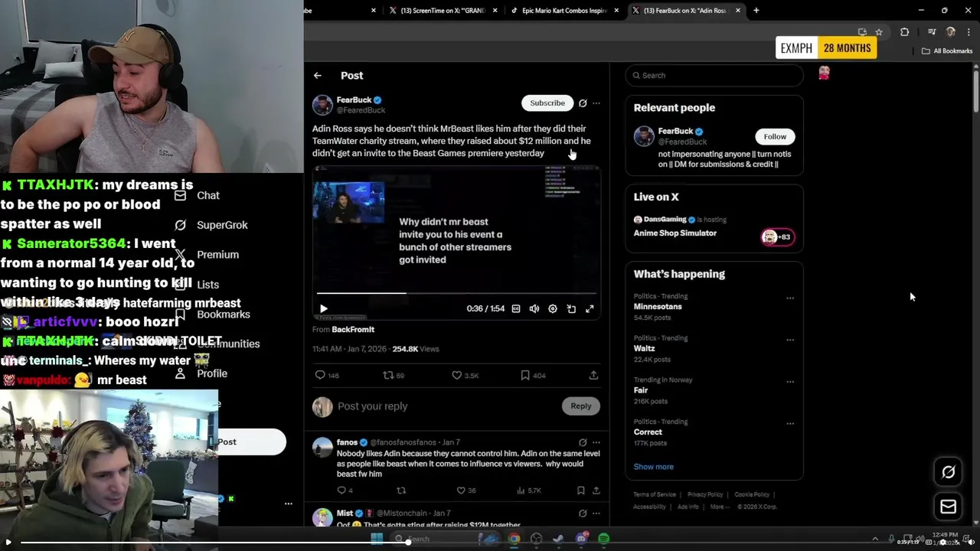Open Profile in X sidebar
The width and height of the screenshot is (980, 551).
[201, 373]
